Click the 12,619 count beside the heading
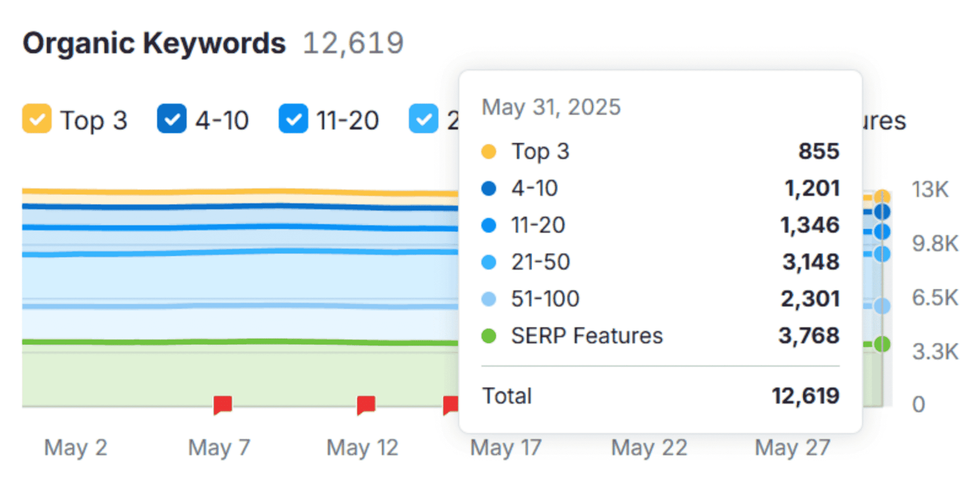 pos(353,44)
